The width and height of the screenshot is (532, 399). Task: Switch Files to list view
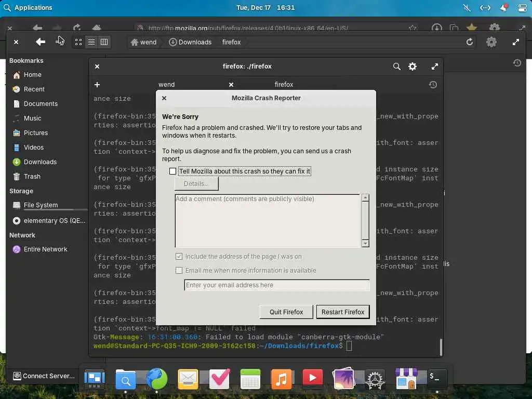[91, 42]
